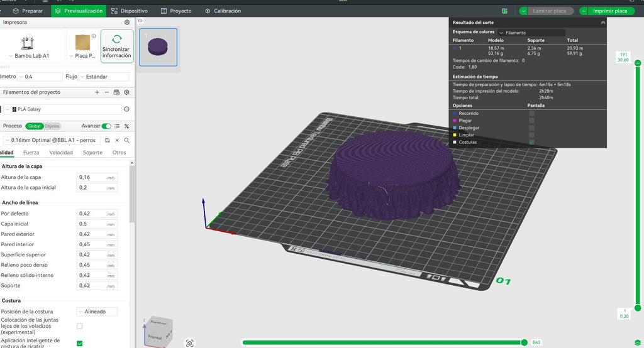Open the PLA Galaxy filament dropdown
This screenshot has height=348, width=644.
tap(63, 109)
